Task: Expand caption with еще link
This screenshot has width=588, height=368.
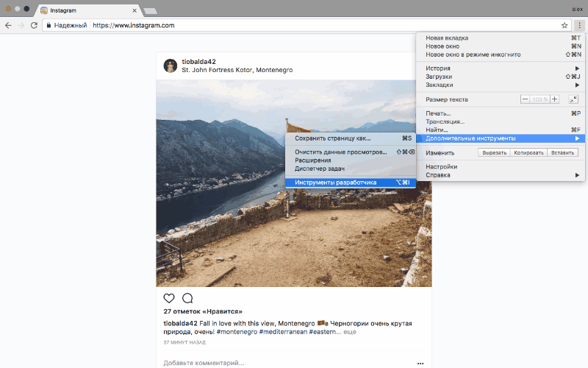Action: [x=350, y=332]
